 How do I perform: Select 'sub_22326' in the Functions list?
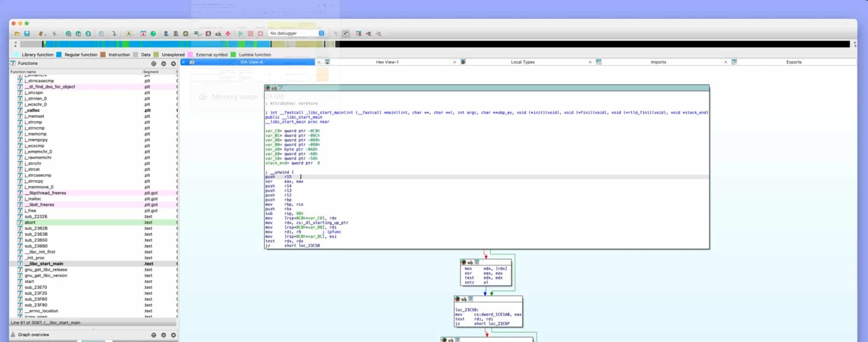(93, 217)
